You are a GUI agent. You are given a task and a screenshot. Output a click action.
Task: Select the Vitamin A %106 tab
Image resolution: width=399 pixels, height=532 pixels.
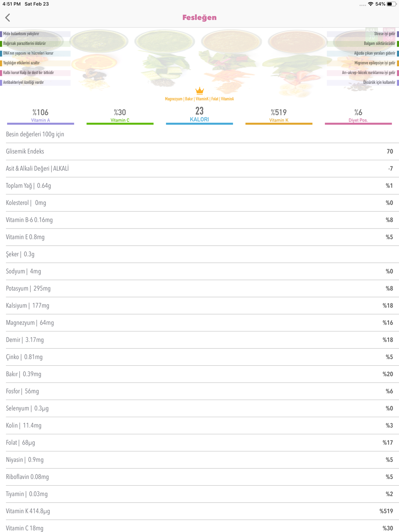[x=41, y=116]
